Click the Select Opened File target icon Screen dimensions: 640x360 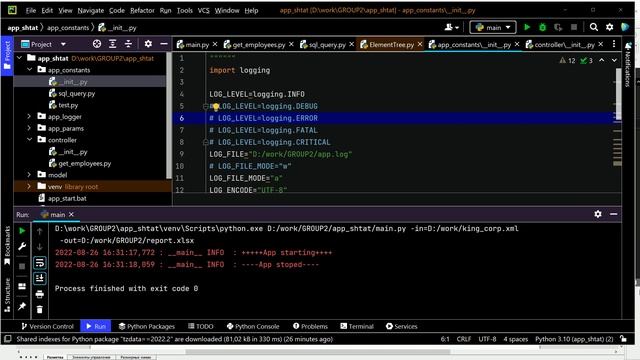click(97, 44)
